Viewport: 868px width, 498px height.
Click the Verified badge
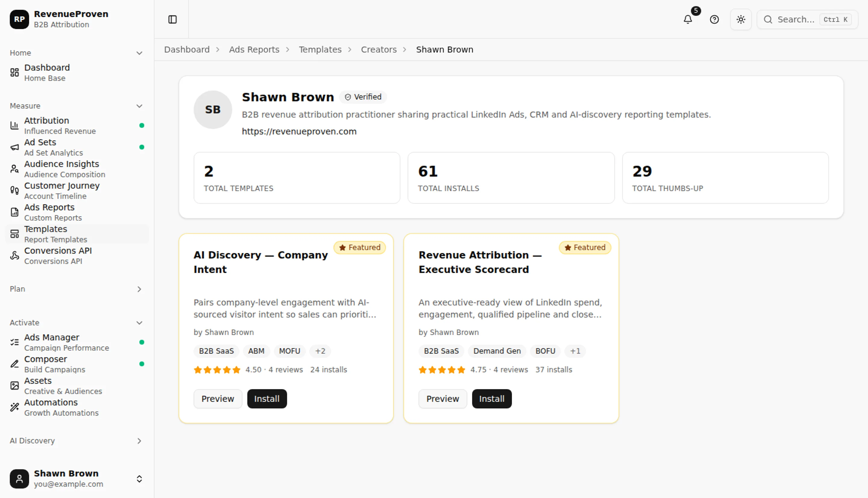click(363, 97)
